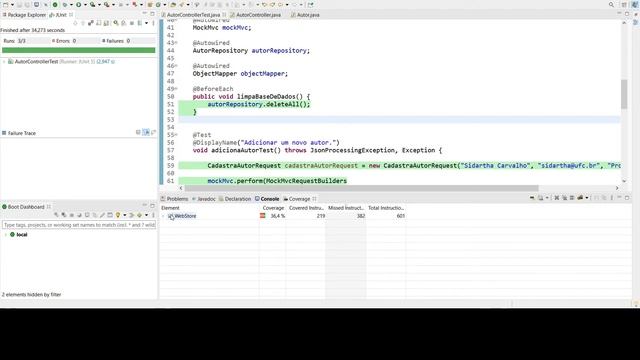This screenshot has width=640, height=360.
Task: Expand the local node in Boot Dashboard
Action: pos(5,235)
